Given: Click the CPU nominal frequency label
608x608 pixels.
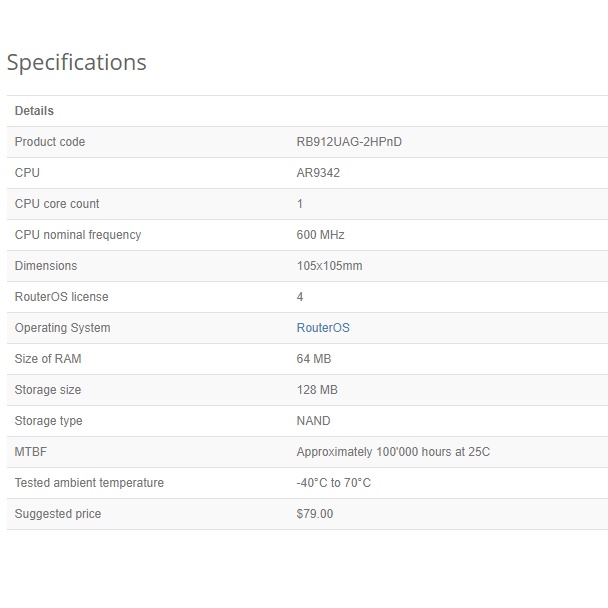Looking at the screenshot, I should tap(78, 235).
